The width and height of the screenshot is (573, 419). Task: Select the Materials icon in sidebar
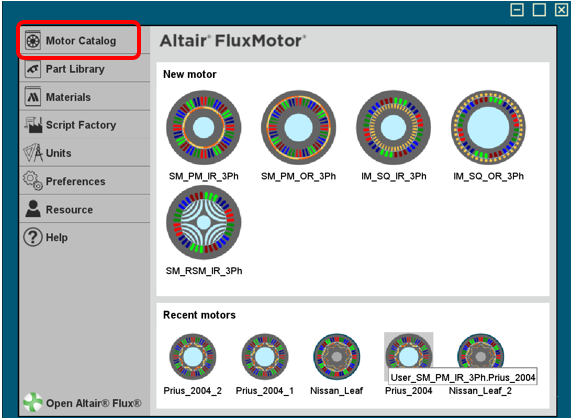point(33,97)
